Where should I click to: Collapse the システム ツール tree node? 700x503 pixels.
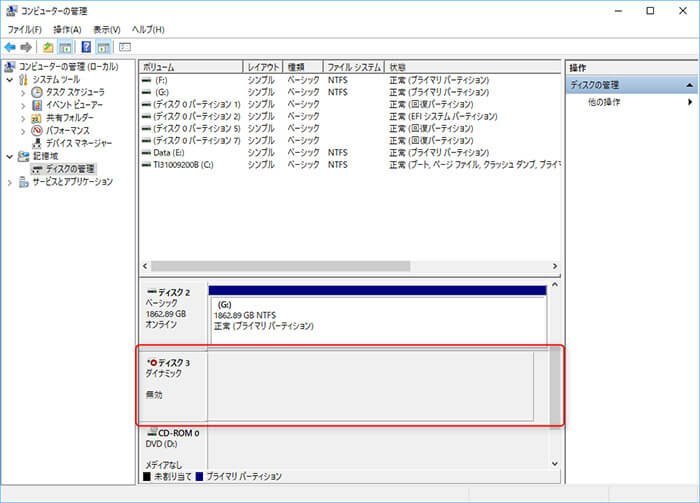[10, 80]
